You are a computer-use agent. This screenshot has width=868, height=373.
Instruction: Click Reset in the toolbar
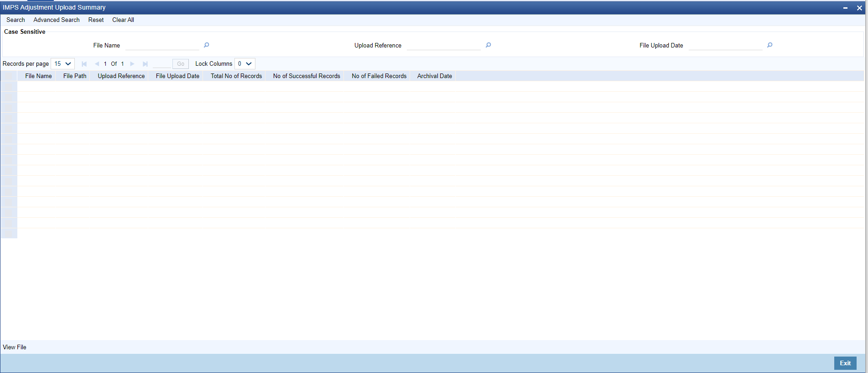[x=96, y=20]
